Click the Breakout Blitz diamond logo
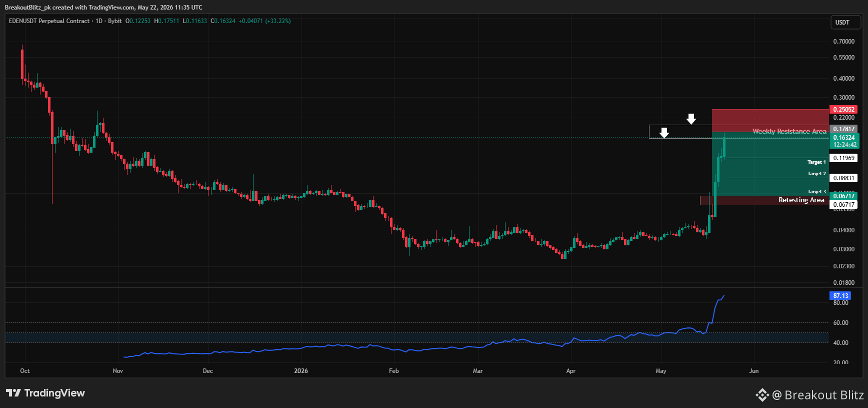Viewport: 868px width, 408px height. point(762,395)
